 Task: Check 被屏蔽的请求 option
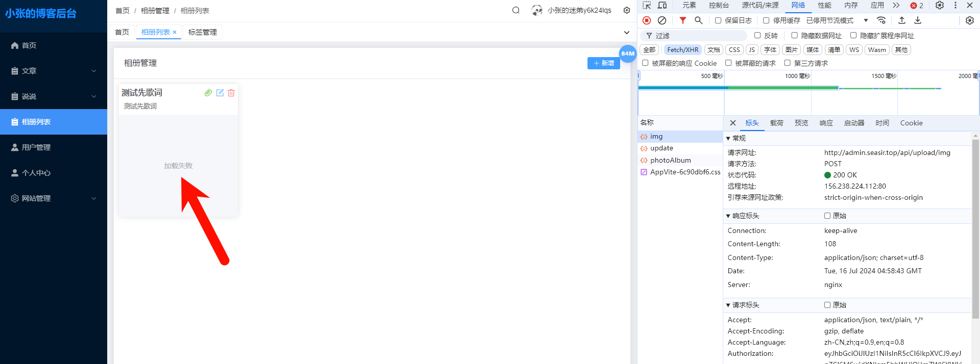click(728, 63)
